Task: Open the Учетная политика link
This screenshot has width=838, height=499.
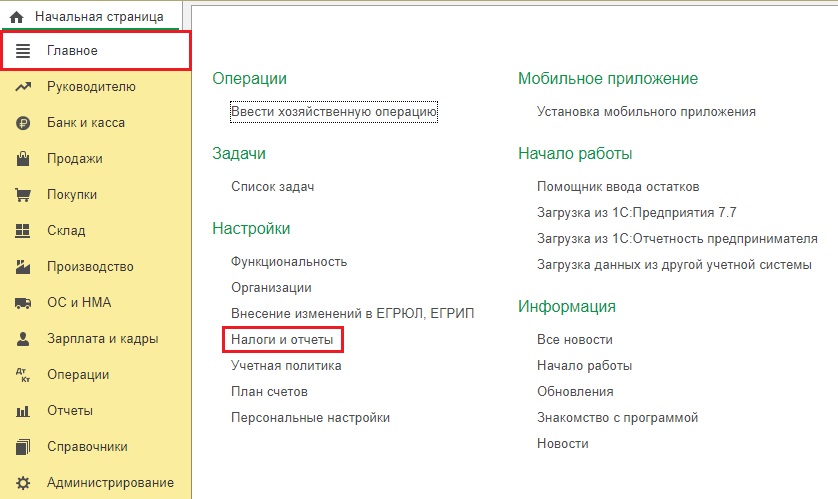Action: coord(286,366)
